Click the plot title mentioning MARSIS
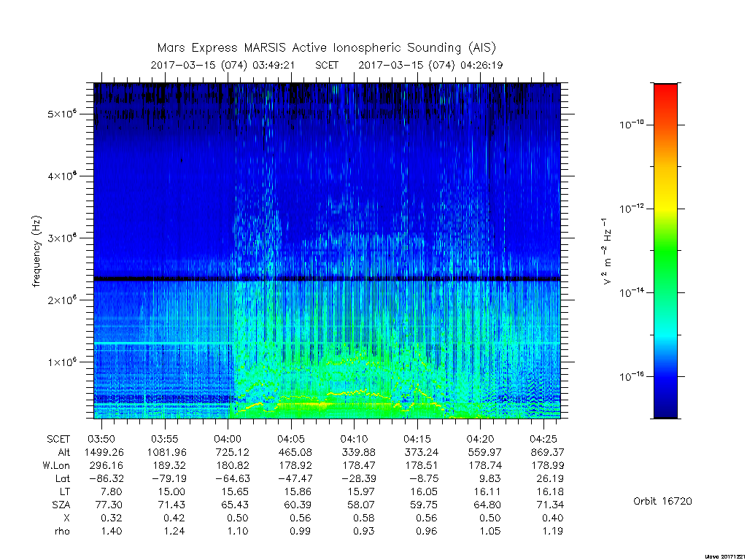747x560 pixels. (326, 48)
